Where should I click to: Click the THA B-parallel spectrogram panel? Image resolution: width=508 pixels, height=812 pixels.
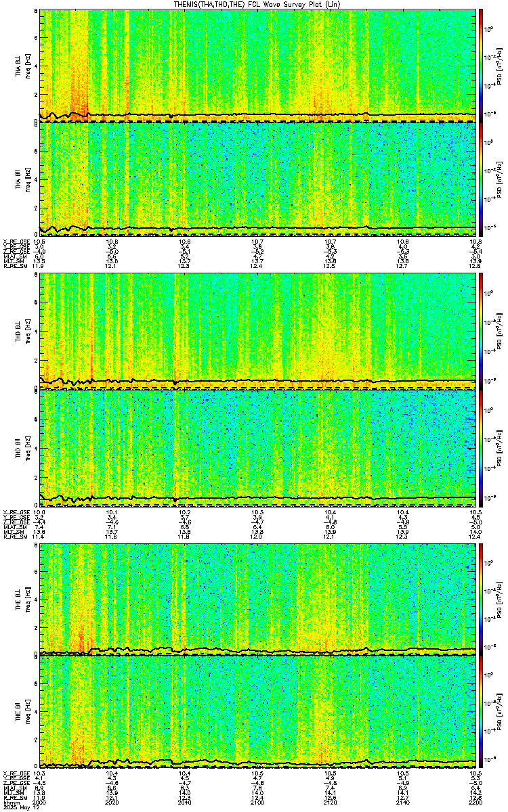pyautogui.click(x=258, y=179)
